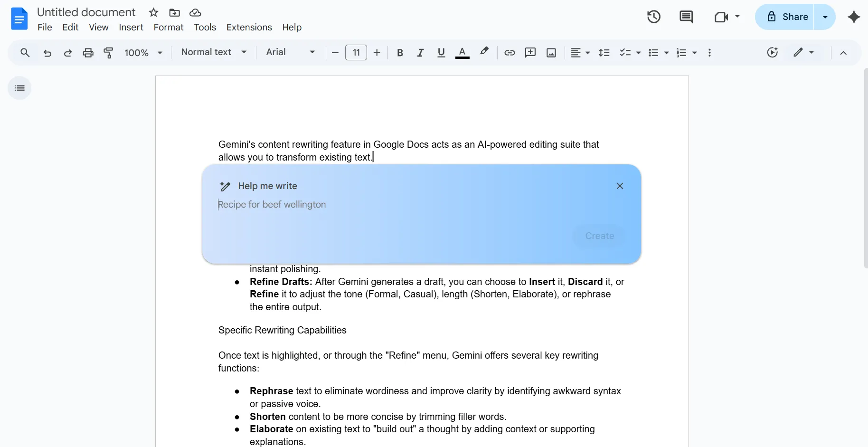
Task: Print the document
Action: pos(88,53)
